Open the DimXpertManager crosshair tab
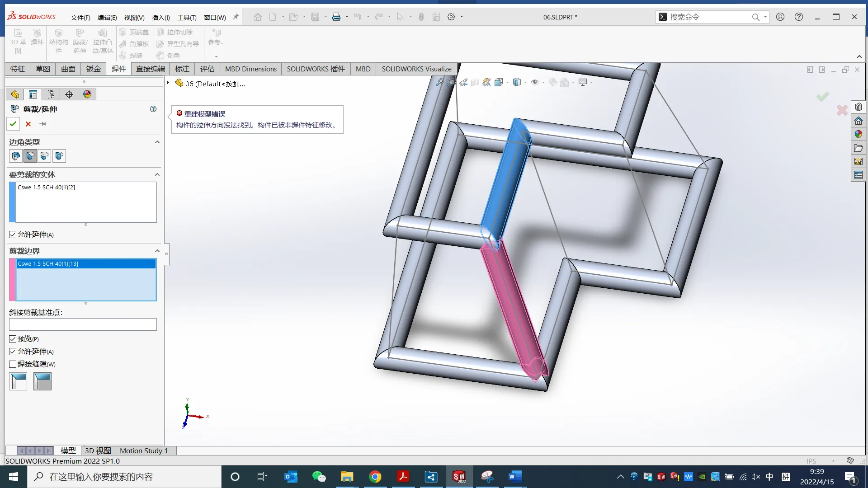868x488 pixels. tap(69, 94)
